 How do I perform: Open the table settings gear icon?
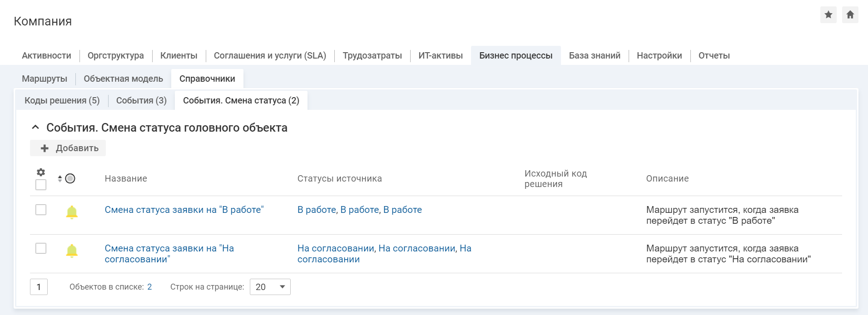point(41,172)
